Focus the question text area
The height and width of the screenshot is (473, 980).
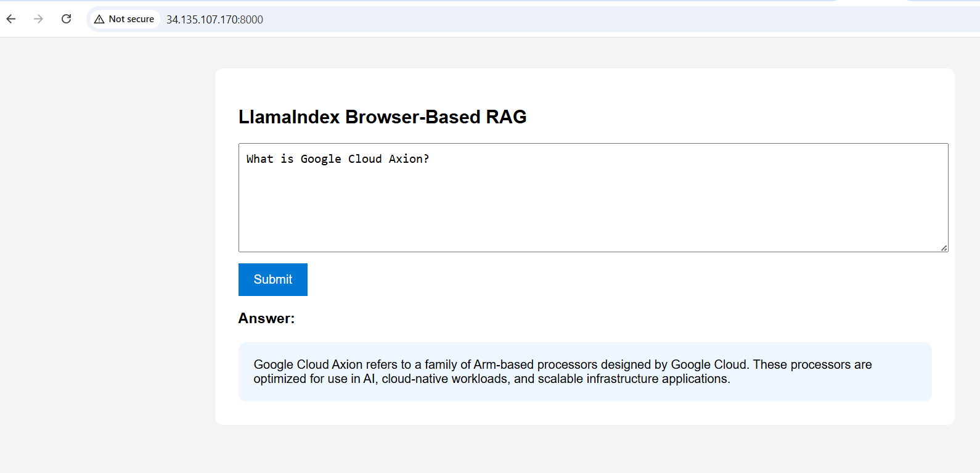[x=593, y=197]
